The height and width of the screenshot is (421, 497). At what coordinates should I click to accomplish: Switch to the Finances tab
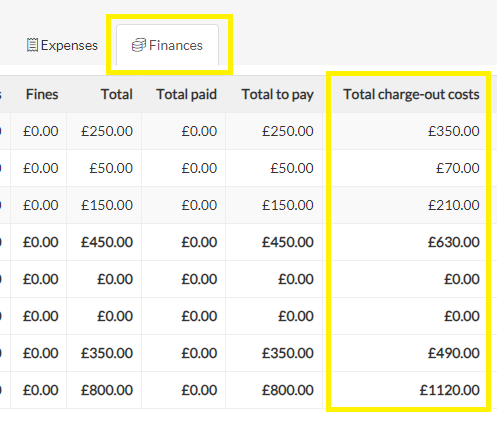[167, 45]
